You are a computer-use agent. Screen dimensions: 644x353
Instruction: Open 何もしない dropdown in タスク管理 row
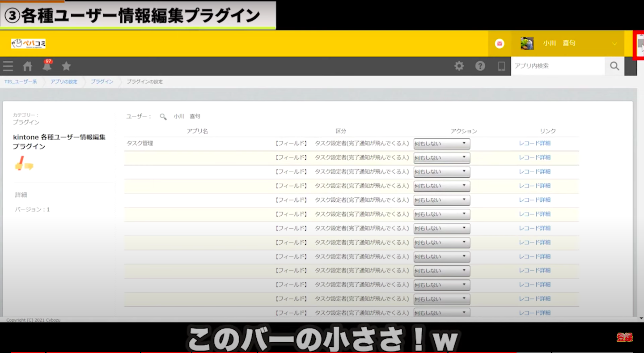click(x=441, y=144)
